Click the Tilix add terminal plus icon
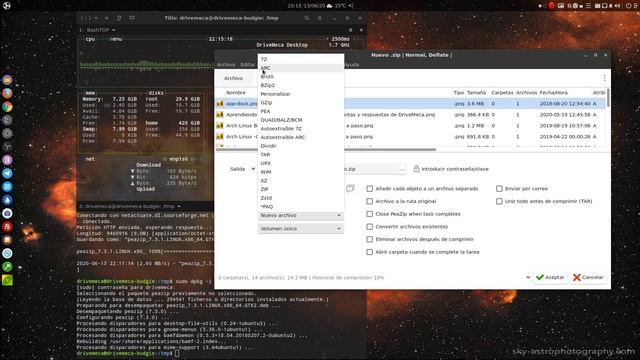The height and width of the screenshot is (360, 640). [107, 18]
